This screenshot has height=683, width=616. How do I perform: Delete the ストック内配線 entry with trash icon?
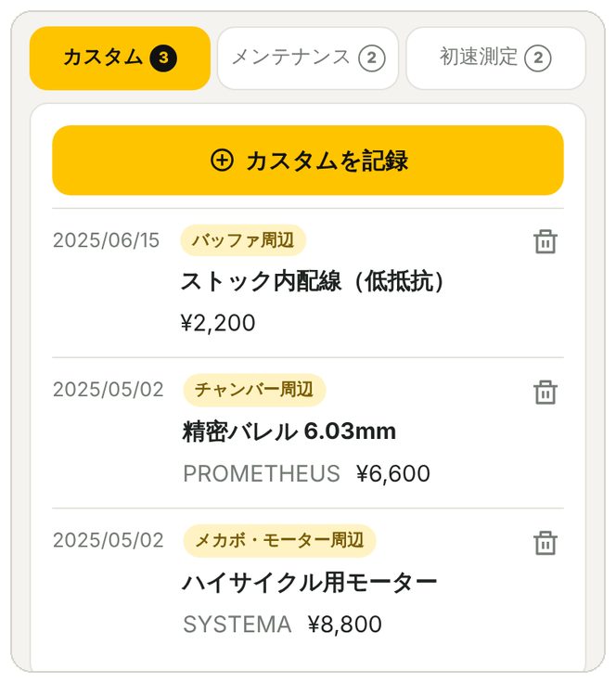[545, 241]
